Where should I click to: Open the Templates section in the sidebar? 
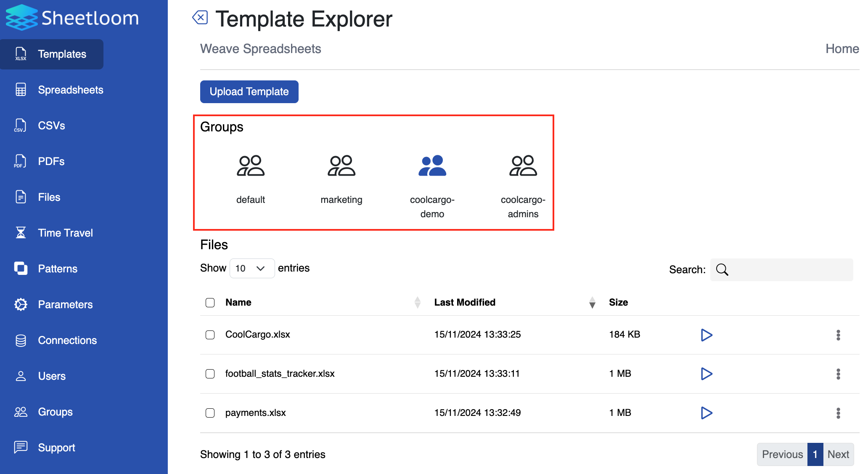click(x=62, y=54)
